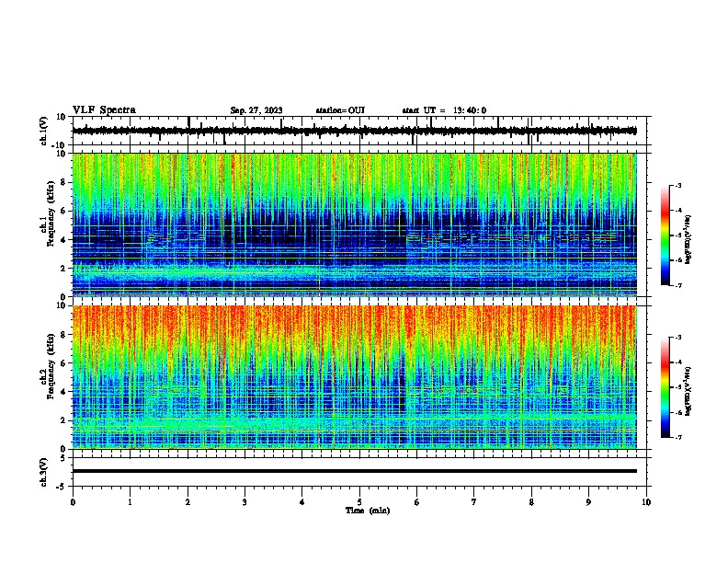Click time axis tick label "8"
This screenshot has width=728, height=563.
point(531,502)
